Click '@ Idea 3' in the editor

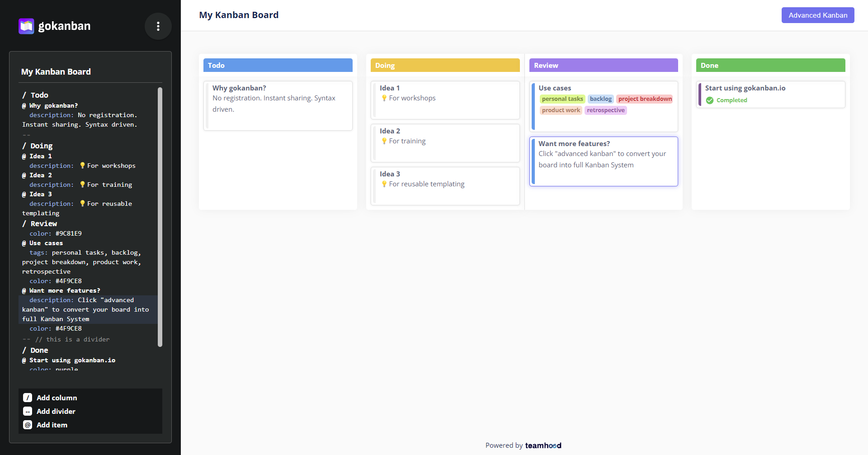pyautogui.click(x=37, y=194)
